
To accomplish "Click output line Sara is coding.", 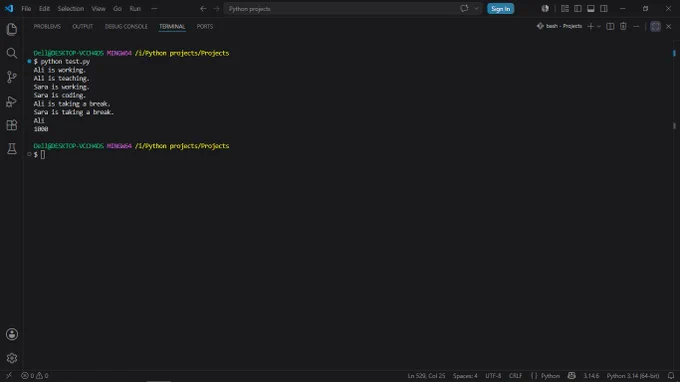I will pos(59,95).
